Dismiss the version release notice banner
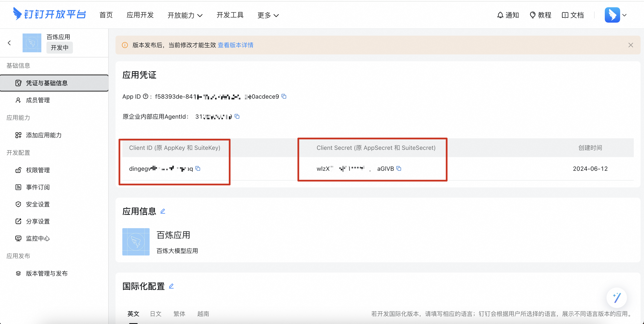Viewport: 644px width, 324px height. [x=631, y=45]
